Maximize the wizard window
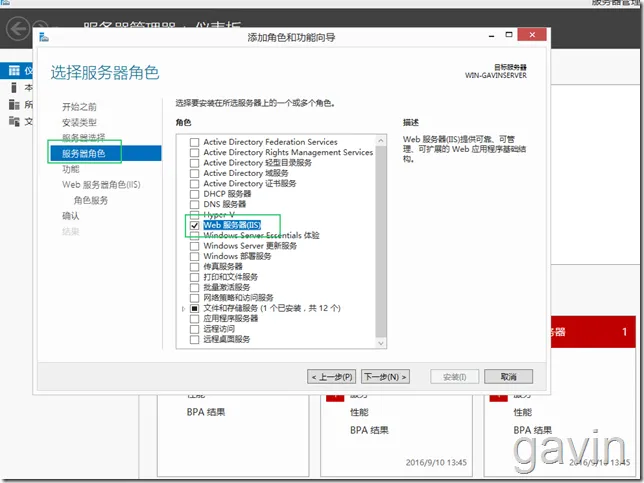Image resolution: width=644 pixels, height=483 pixels. point(509,35)
